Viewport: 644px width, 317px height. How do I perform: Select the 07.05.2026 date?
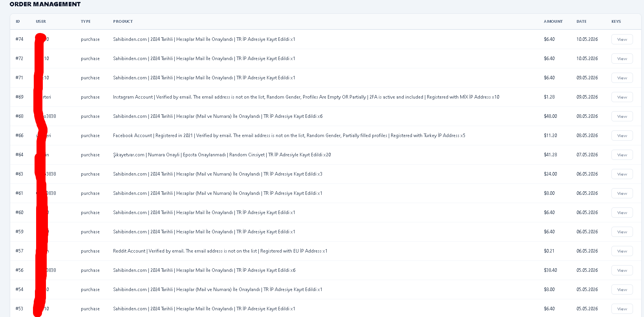(x=587, y=155)
